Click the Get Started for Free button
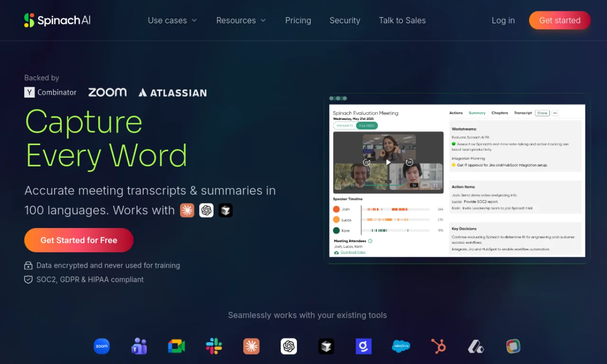This screenshot has width=607, height=364. 79,240
